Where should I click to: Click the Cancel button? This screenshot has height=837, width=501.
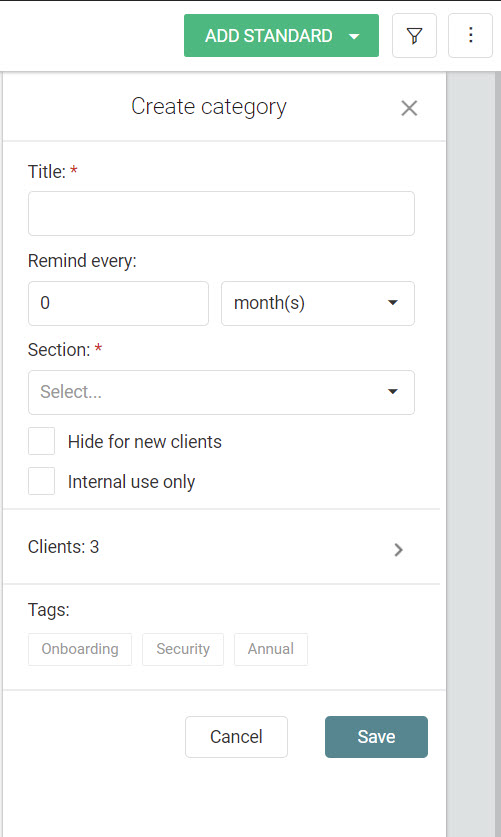[x=236, y=737]
